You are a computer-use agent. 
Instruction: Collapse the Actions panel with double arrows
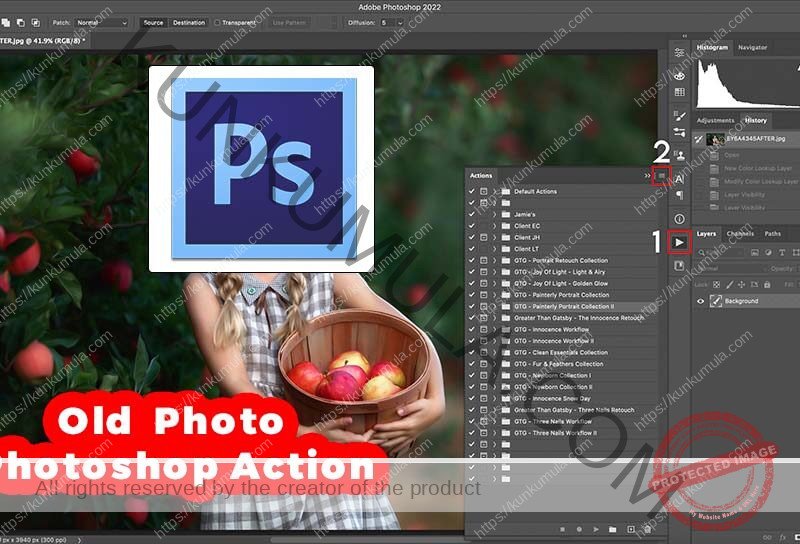647,176
